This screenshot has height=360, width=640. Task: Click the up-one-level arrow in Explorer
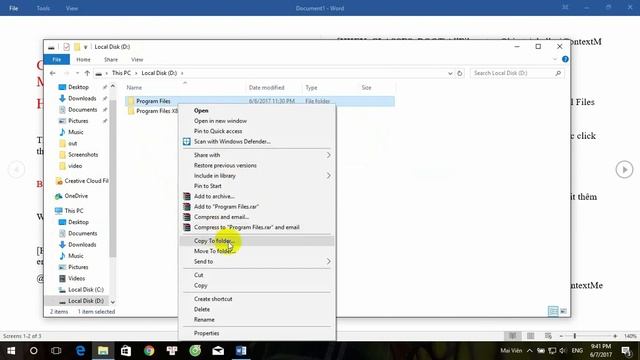point(87,73)
